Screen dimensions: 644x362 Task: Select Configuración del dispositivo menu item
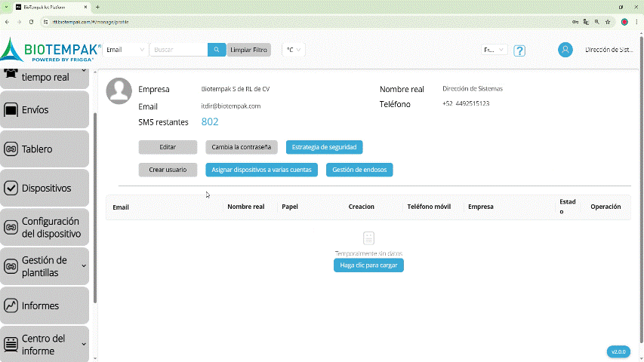click(45, 228)
